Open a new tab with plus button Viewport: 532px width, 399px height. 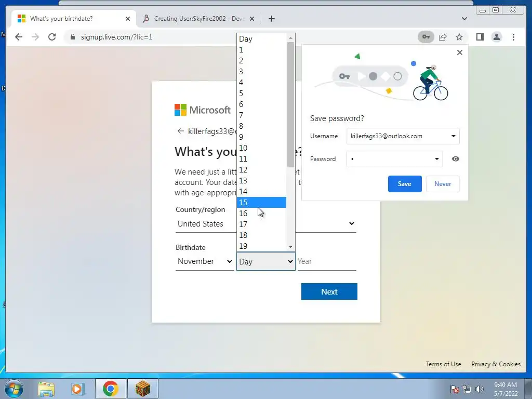pos(271,19)
